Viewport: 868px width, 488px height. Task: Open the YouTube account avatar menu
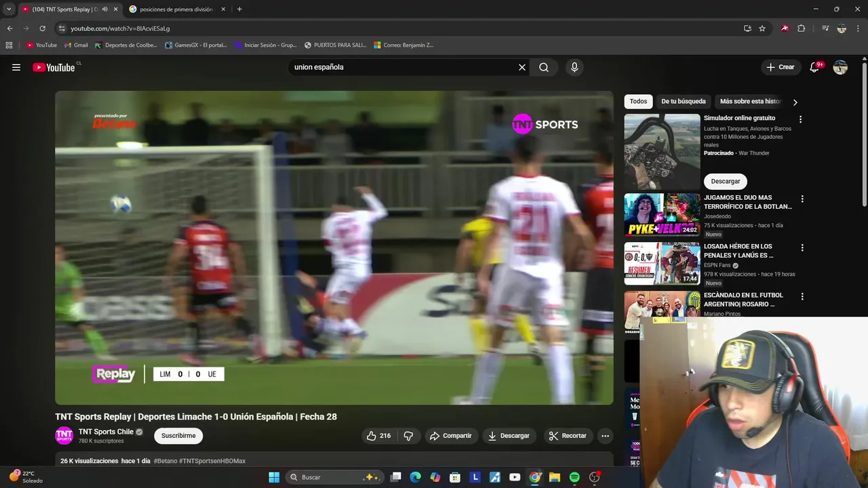point(840,67)
